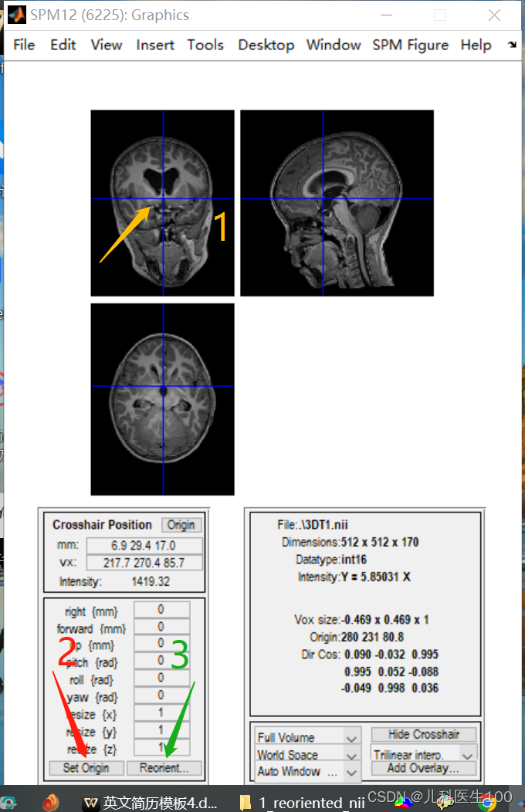
Task: Click the resize {x} input field
Action: tap(161, 712)
